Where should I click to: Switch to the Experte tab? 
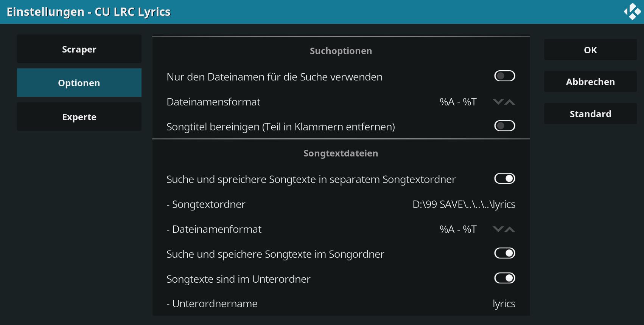(x=79, y=116)
